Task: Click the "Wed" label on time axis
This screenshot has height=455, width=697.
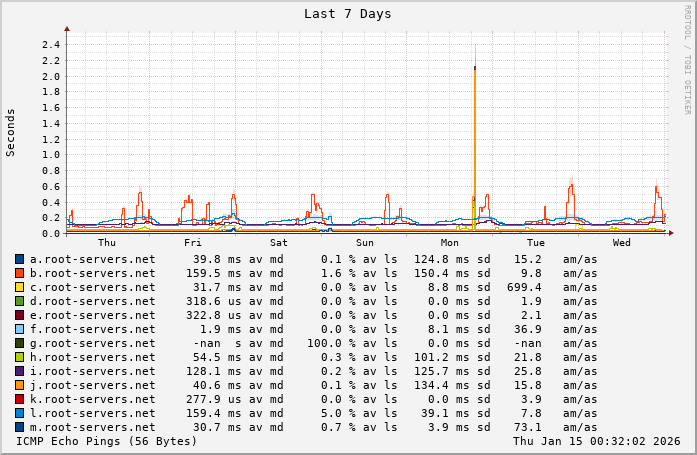Action: pos(621,243)
